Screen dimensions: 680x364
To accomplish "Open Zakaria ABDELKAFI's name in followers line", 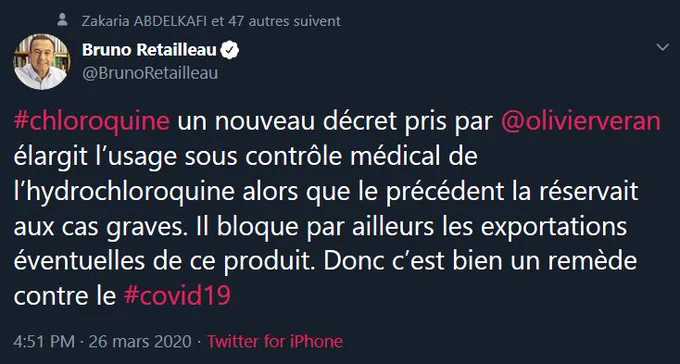I will click(144, 21).
